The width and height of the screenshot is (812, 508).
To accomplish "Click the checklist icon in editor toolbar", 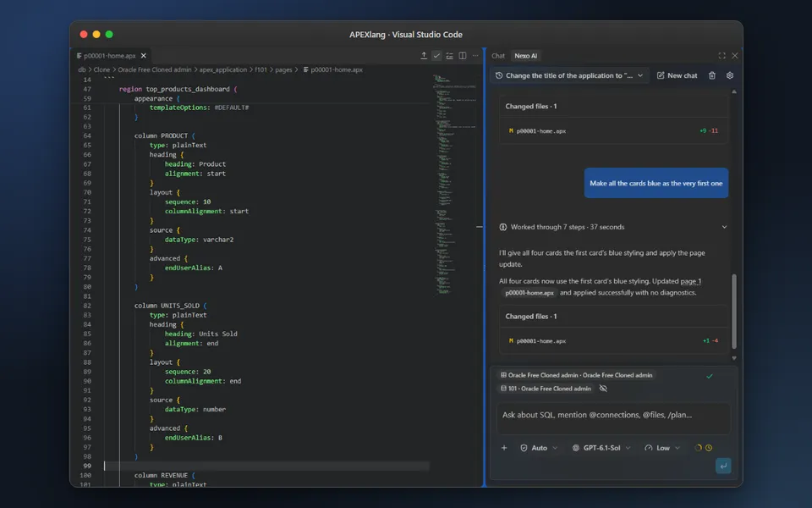I will pos(449,56).
